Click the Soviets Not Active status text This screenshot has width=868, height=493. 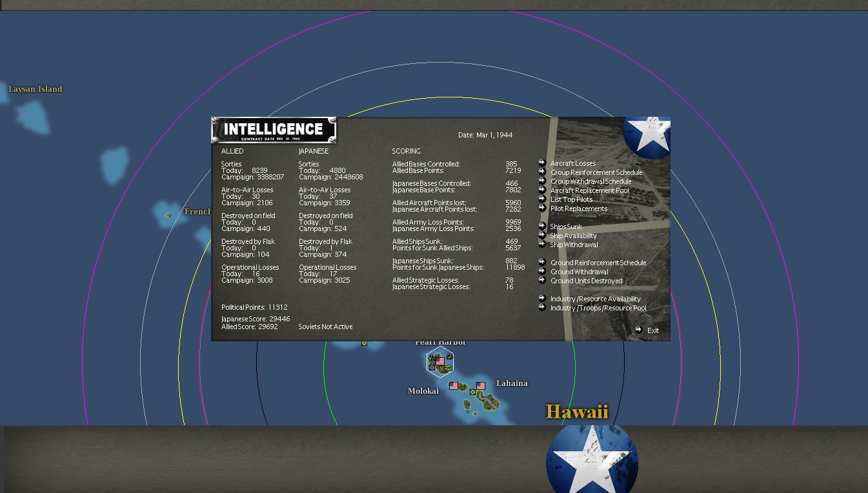325,327
